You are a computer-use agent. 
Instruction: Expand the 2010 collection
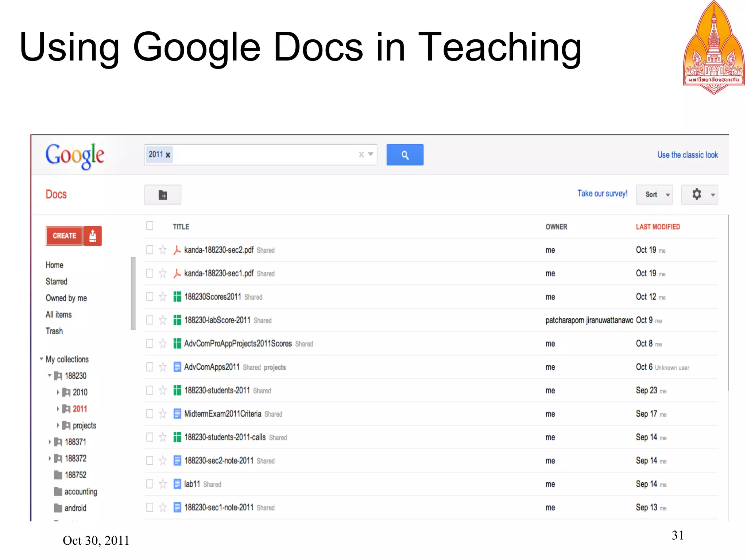point(58,392)
